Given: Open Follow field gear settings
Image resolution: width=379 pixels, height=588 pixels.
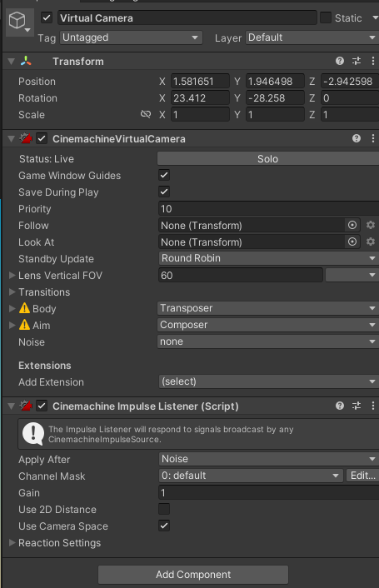Looking at the screenshot, I should click(x=371, y=225).
